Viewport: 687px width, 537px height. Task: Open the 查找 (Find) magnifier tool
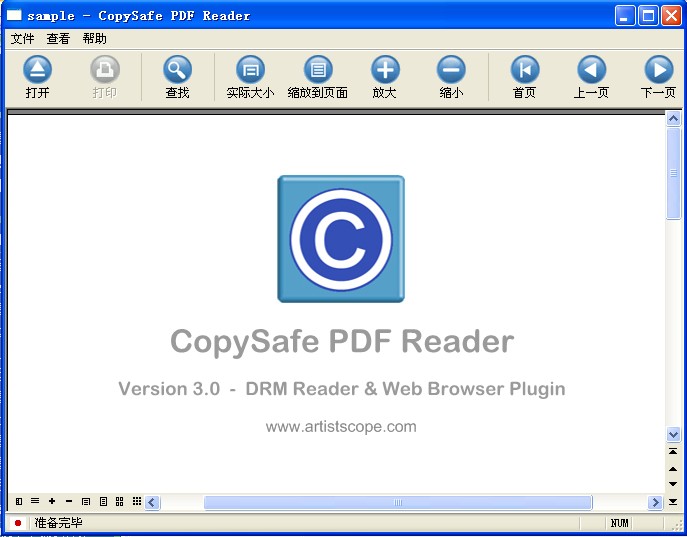tap(177, 69)
